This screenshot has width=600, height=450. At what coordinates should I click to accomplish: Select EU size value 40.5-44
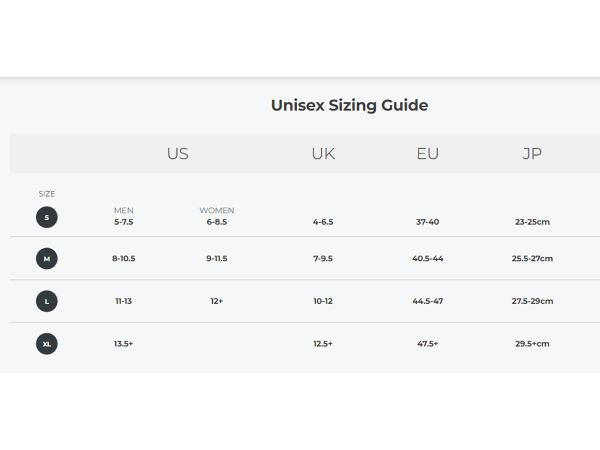pos(427,259)
